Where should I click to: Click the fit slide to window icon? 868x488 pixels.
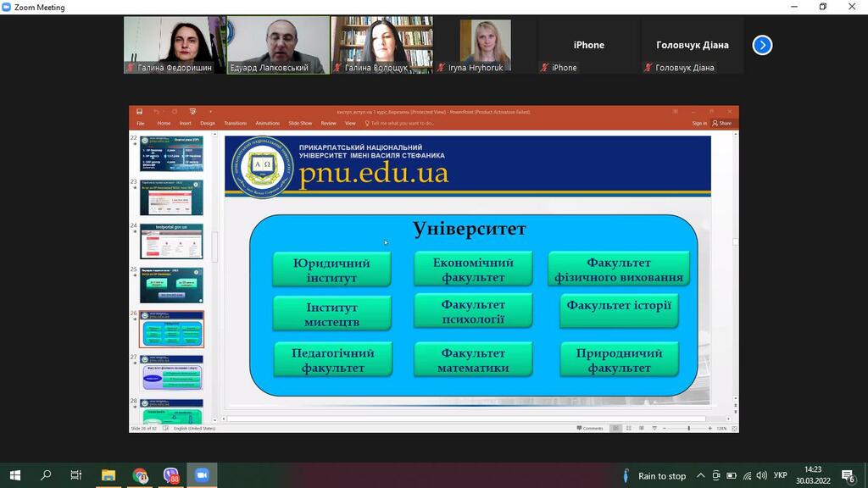coord(733,429)
